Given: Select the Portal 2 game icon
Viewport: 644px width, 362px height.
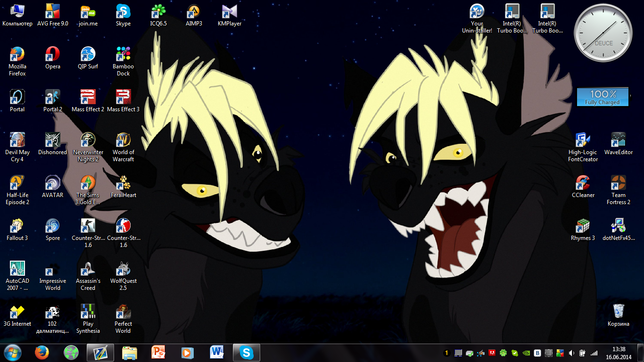Looking at the screenshot, I should [53, 101].
